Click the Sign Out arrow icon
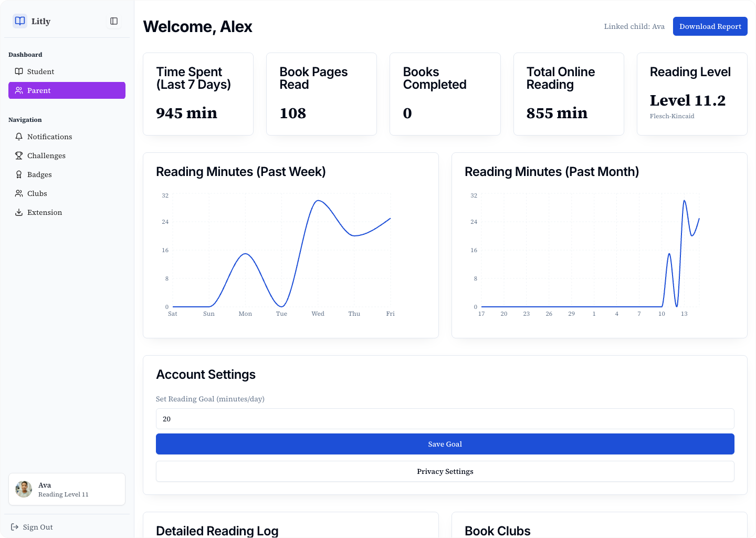The width and height of the screenshot is (756, 538). (x=15, y=527)
